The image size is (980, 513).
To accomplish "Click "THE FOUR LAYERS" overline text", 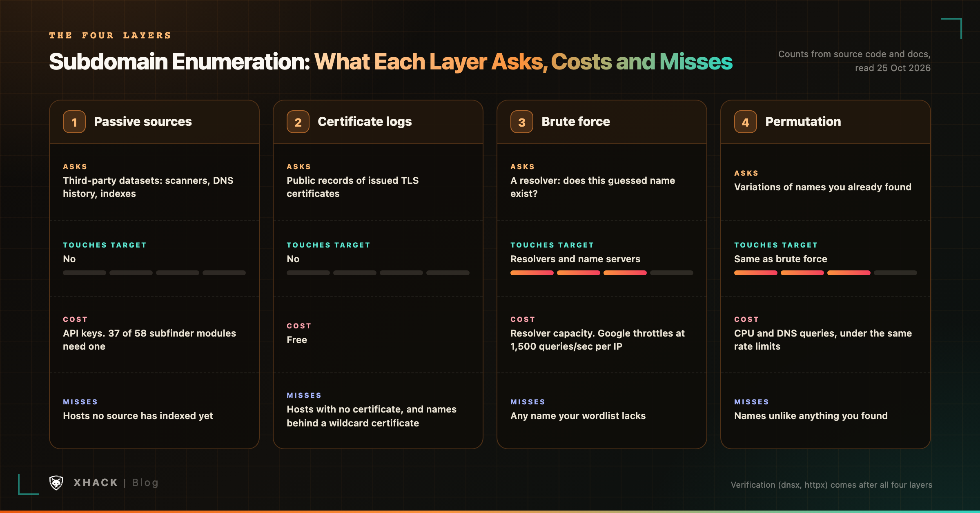I will click(x=110, y=36).
